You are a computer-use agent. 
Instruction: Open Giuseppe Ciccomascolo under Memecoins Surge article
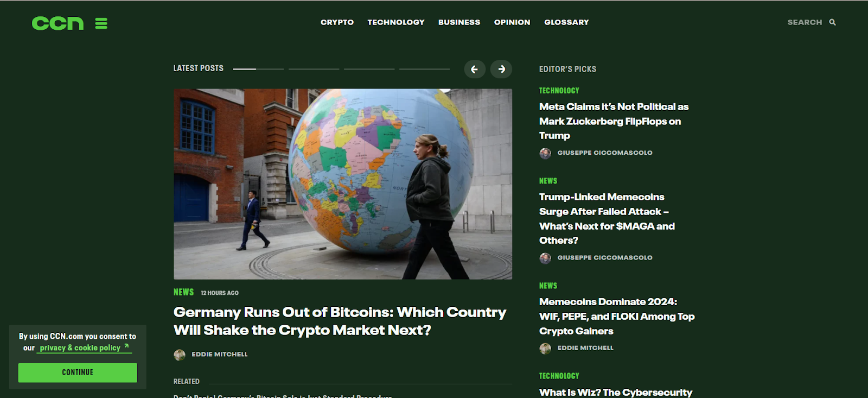[x=605, y=257]
